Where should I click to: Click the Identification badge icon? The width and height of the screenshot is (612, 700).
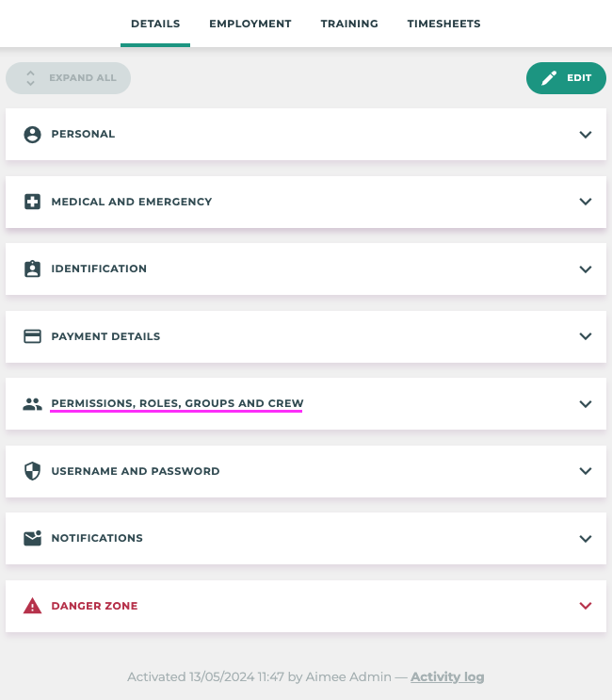point(33,269)
